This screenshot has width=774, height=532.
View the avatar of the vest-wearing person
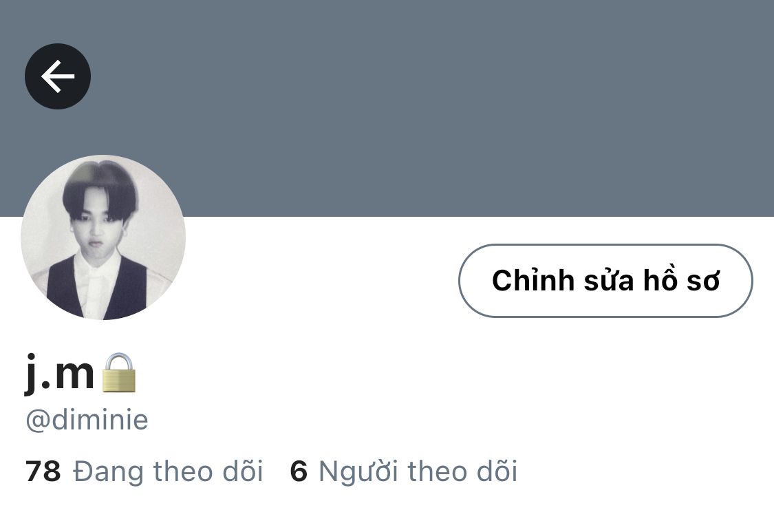103,237
